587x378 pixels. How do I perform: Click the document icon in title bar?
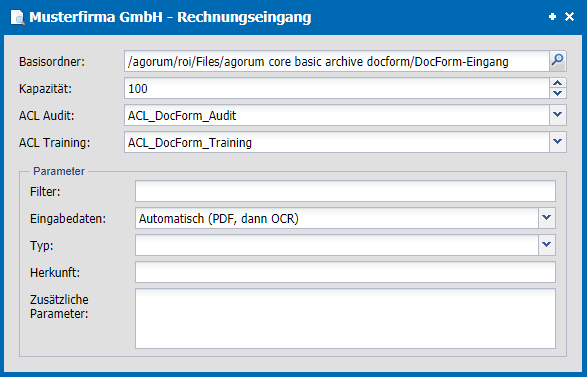coord(17,17)
